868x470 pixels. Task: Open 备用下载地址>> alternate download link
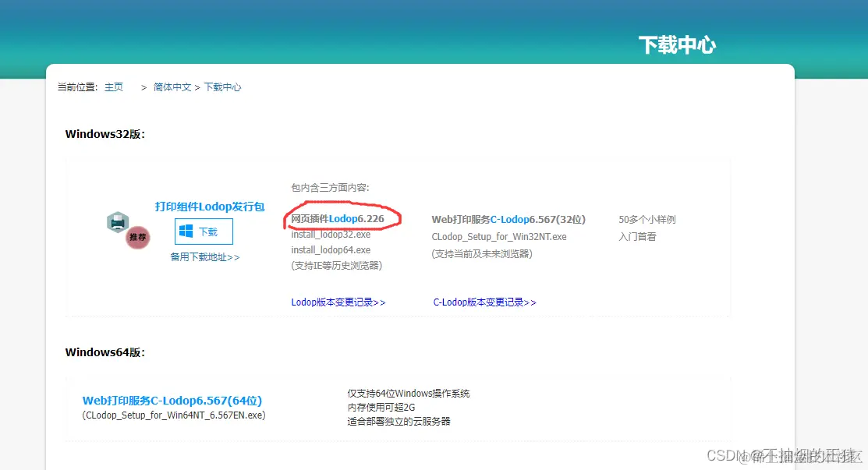205,257
